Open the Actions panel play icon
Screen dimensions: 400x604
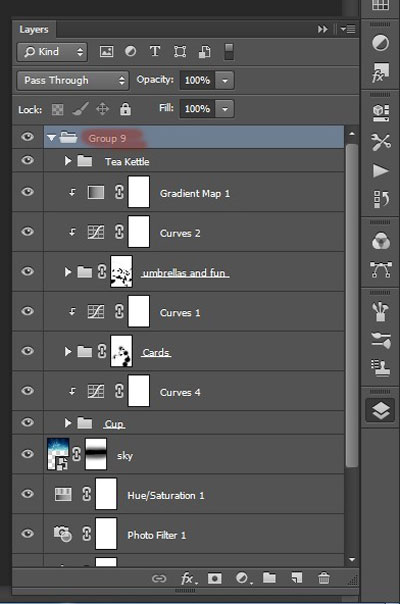tap(380, 171)
